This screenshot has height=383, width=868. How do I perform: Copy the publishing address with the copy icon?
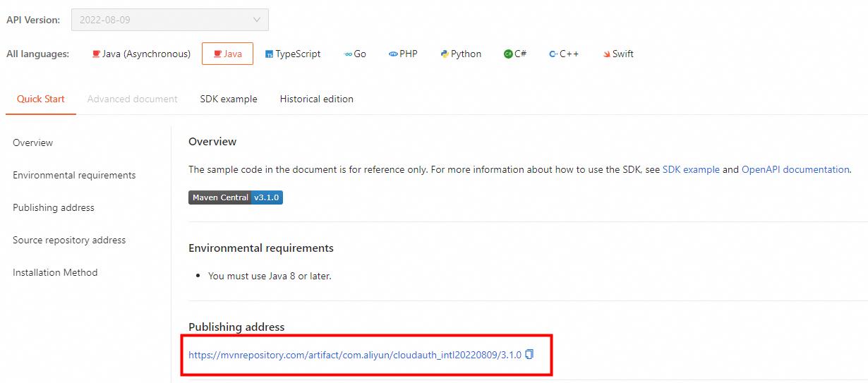pyautogui.click(x=529, y=354)
